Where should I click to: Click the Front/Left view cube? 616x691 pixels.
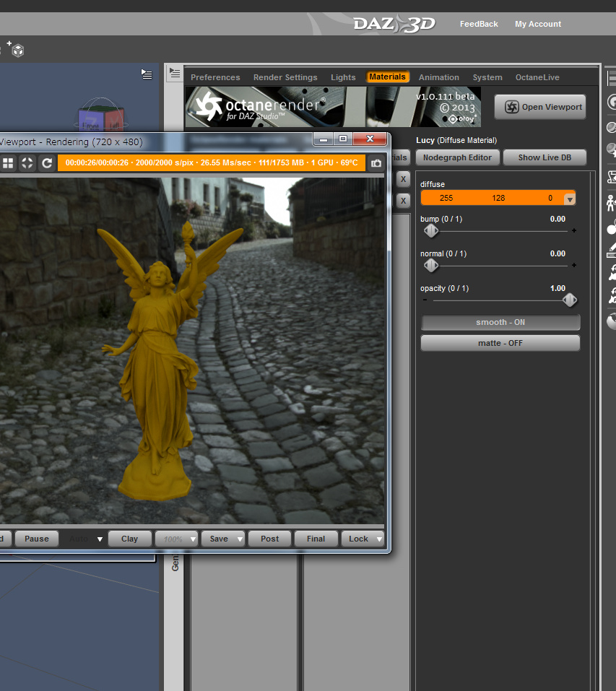click(x=102, y=116)
